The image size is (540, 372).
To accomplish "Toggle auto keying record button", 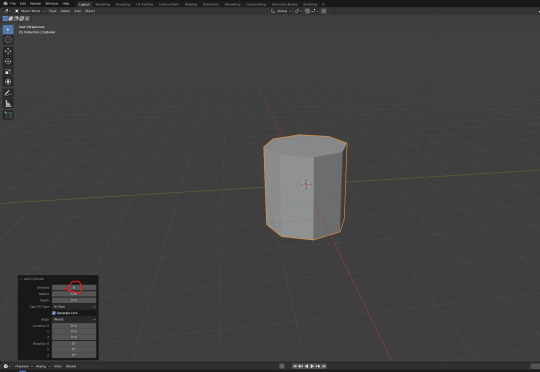I will coord(282,366).
